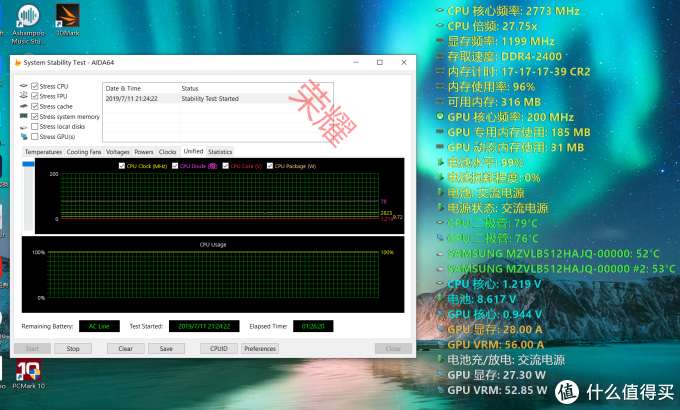Screen dimensions: 680x410
Task: Toggle the CPU Clock (MHz) graph checkbox
Action: point(122,166)
